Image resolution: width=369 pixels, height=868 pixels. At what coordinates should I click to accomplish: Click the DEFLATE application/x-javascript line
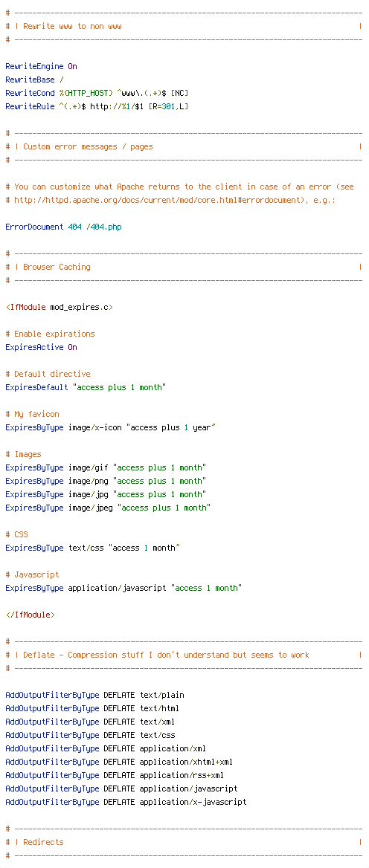click(126, 802)
